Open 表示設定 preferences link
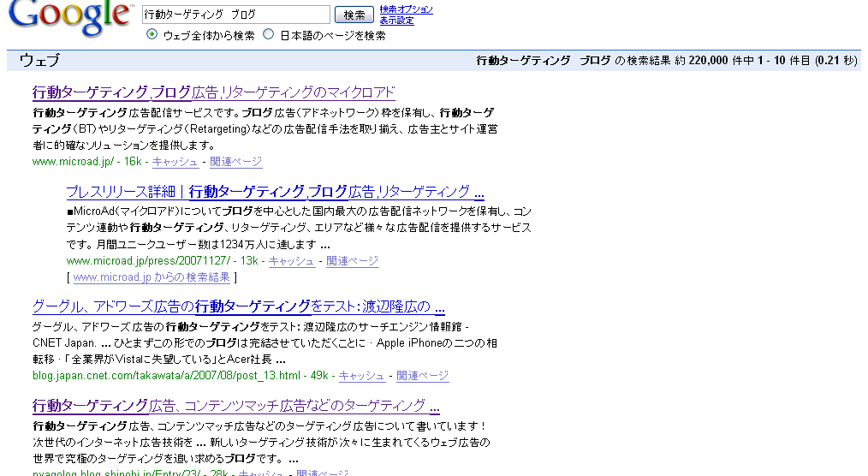 click(x=396, y=21)
